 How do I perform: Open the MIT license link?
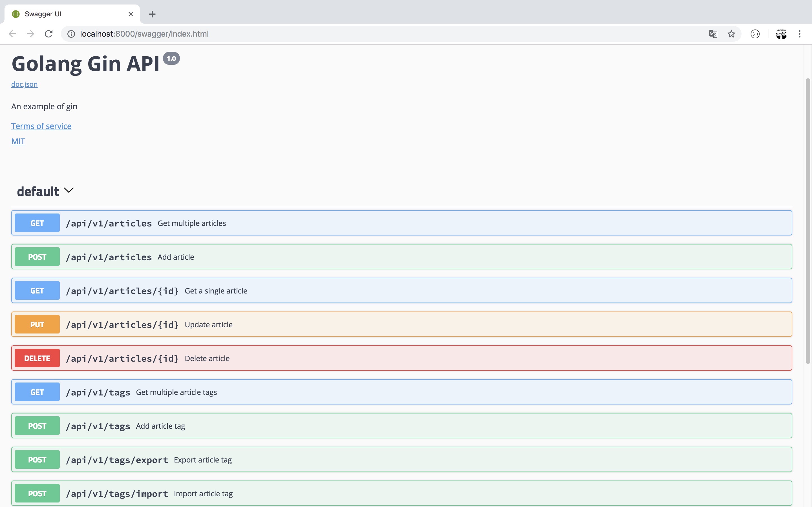18,141
